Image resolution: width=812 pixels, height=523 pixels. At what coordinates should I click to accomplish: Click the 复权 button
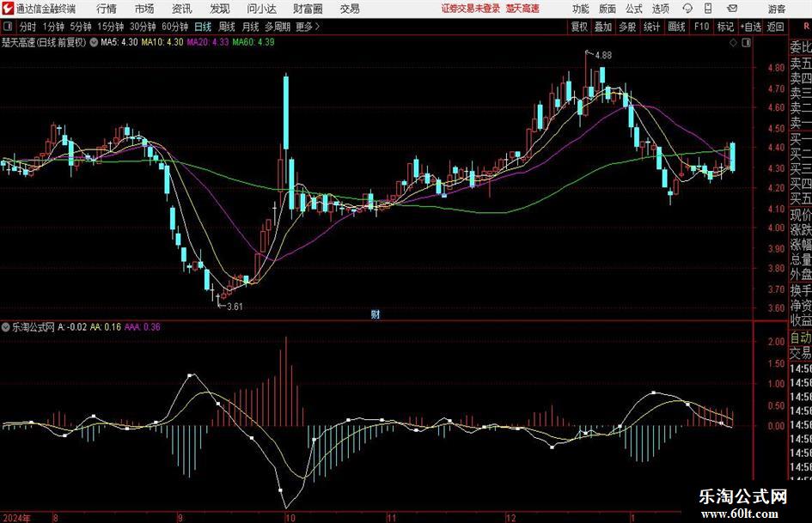(579, 27)
